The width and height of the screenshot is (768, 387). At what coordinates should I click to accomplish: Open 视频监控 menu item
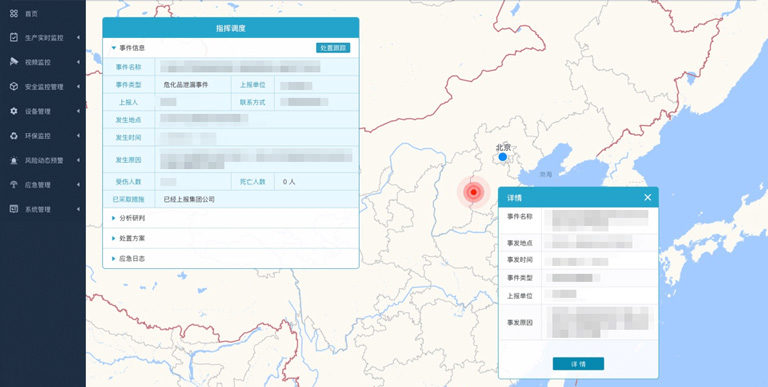(38, 62)
